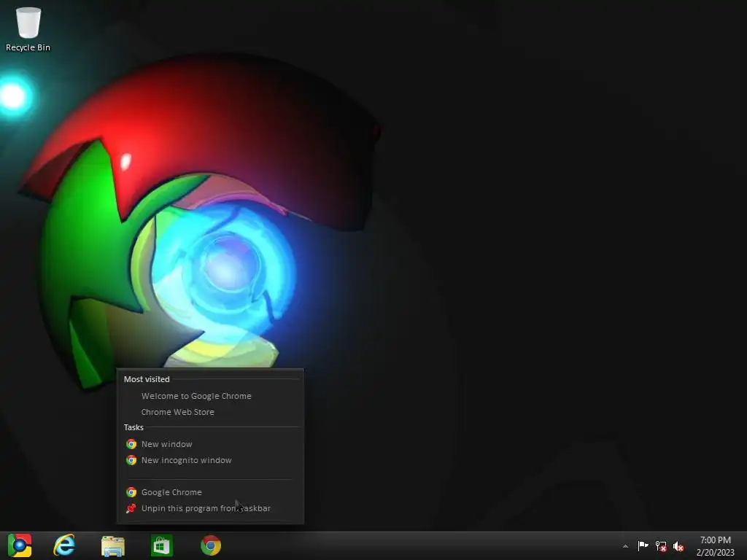The image size is (747, 560).
Task: Open Action Center flag icon
Action: point(643,545)
